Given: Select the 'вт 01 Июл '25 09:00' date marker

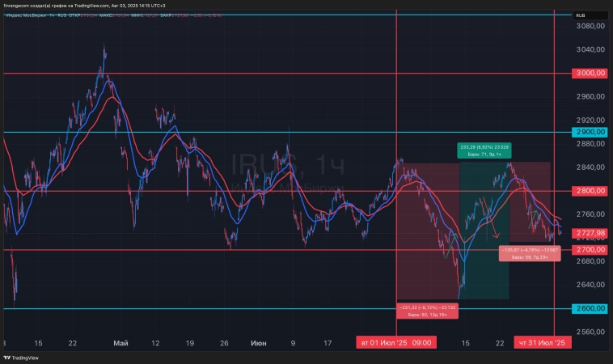Looking at the screenshot, I should [x=396, y=343].
